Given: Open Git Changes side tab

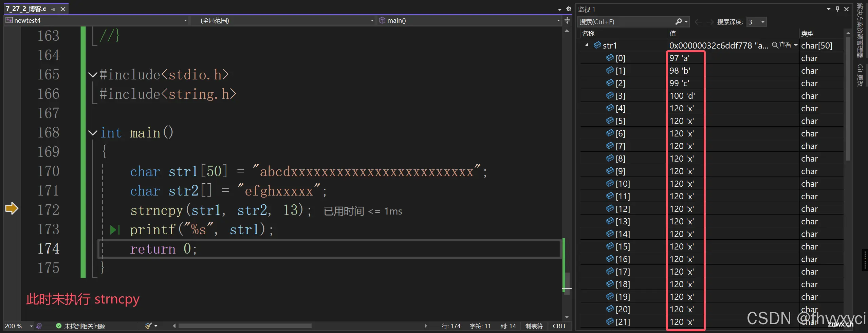Looking at the screenshot, I should (860, 75).
